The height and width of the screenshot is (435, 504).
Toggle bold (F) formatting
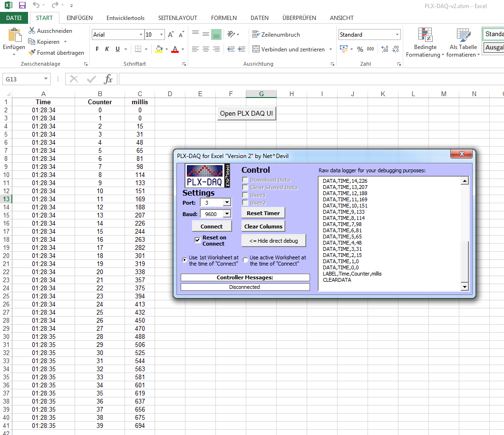[x=97, y=49]
